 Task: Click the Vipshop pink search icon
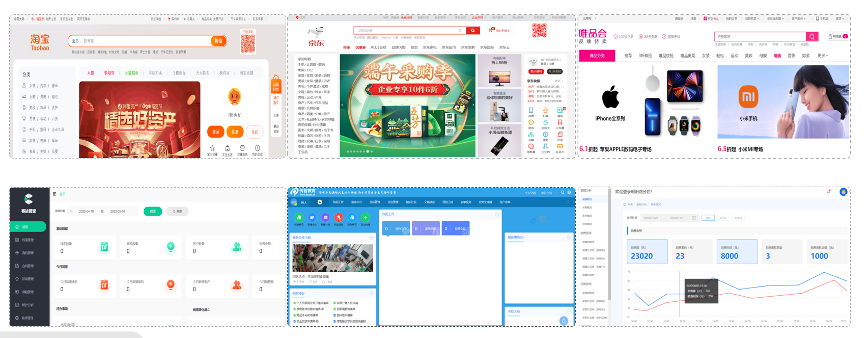pos(812,37)
